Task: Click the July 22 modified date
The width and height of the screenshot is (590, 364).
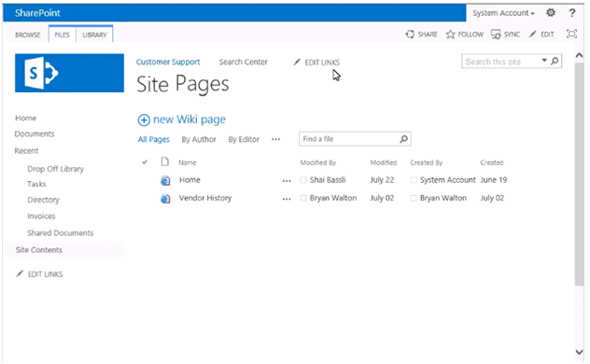Action: (x=382, y=180)
